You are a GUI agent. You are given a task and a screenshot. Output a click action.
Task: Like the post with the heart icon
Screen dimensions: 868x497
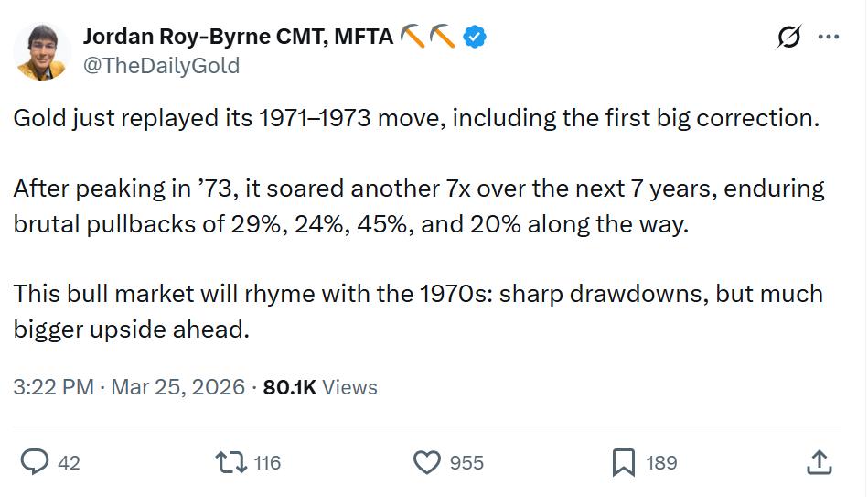tap(427, 463)
